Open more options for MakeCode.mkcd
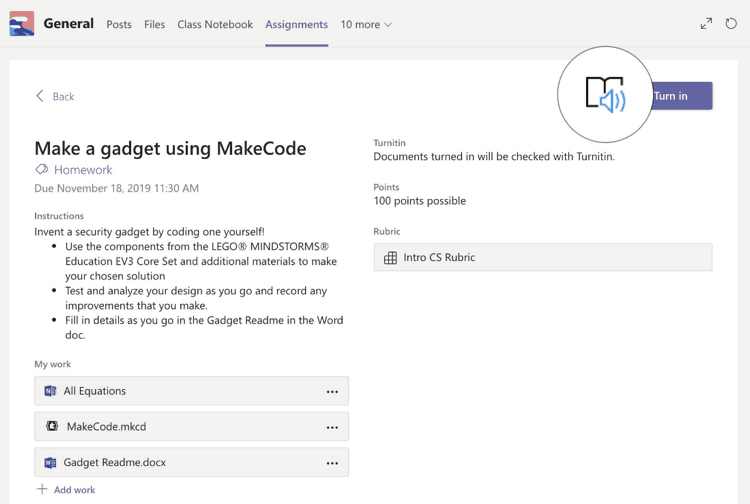750x504 pixels. (332, 428)
